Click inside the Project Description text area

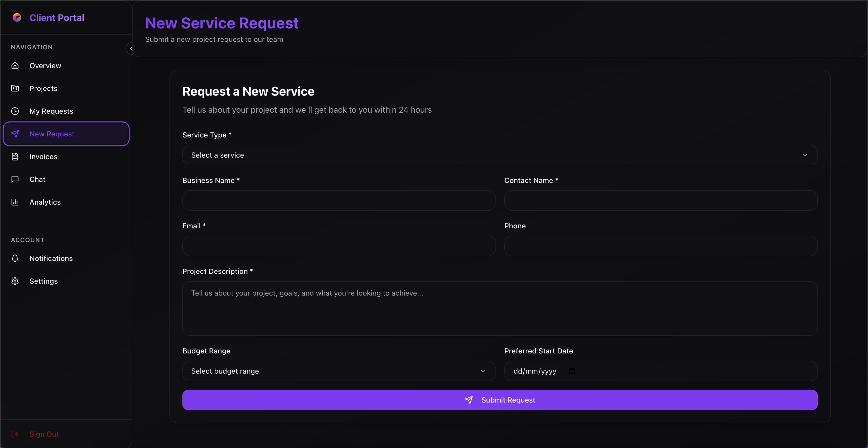click(499, 308)
